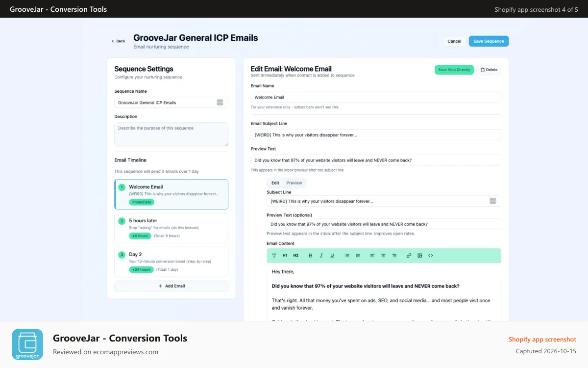Insert a bulleted list
The width and height of the screenshot is (588, 368).
pyautogui.click(x=347, y=256)
